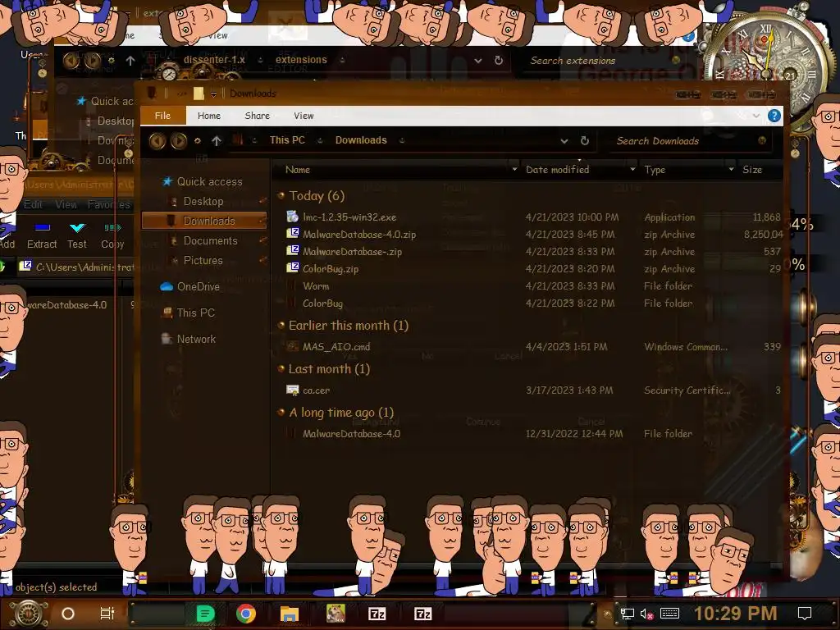Open Task View on the taskbar

[x=107, y=614]
